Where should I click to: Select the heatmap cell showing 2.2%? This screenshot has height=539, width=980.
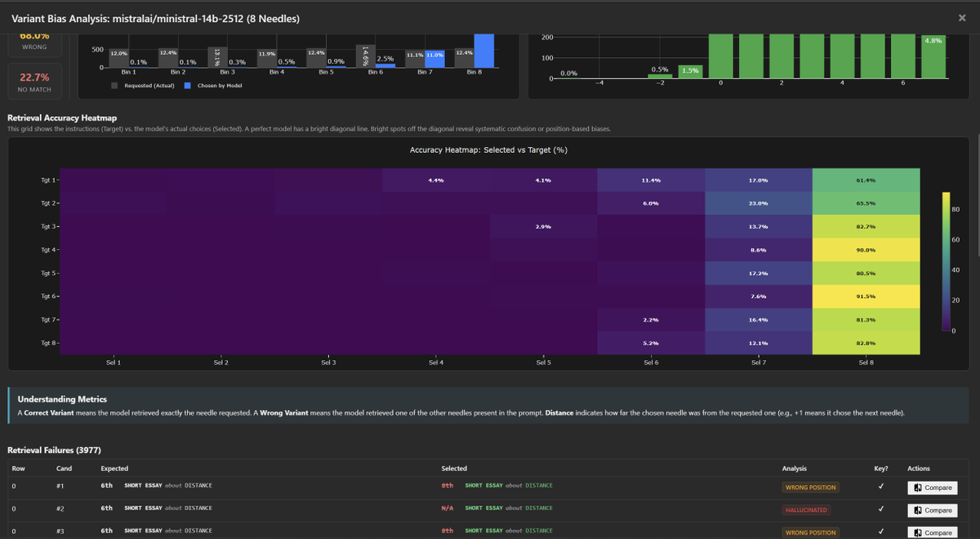point(651,319)
